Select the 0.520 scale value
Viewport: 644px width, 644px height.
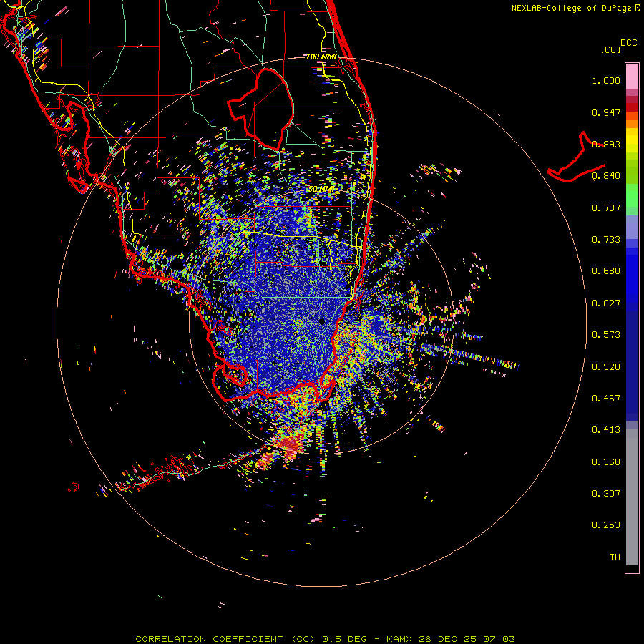coord(606,367)
